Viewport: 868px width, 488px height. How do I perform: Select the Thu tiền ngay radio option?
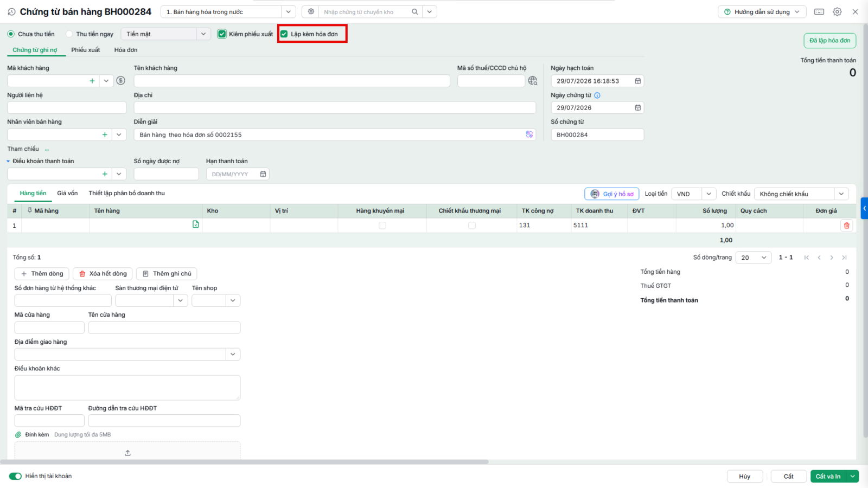click(x=69, y=34)
